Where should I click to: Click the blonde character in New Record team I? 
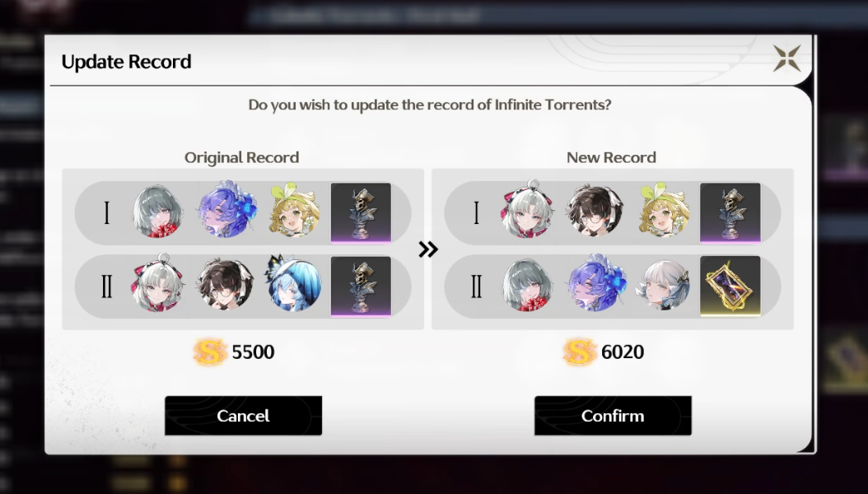(x=665, y=212)
